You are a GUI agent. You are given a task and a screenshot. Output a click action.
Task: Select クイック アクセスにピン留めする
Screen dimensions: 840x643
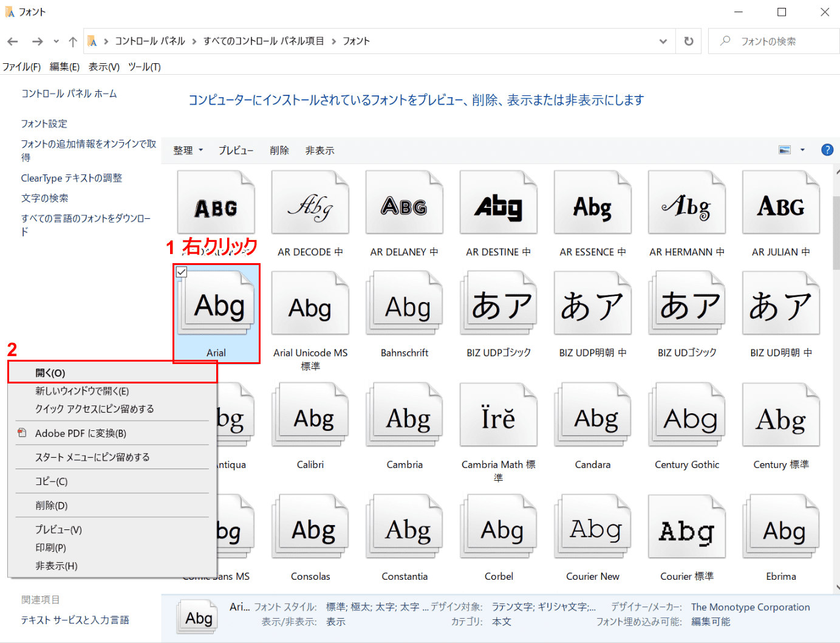click(112, 409)
